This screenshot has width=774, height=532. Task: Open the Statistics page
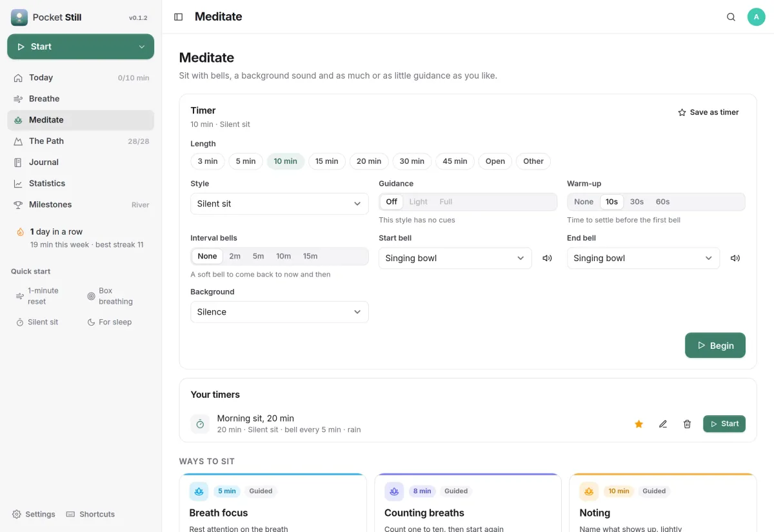pyautogui.click(x=81, y=184)
